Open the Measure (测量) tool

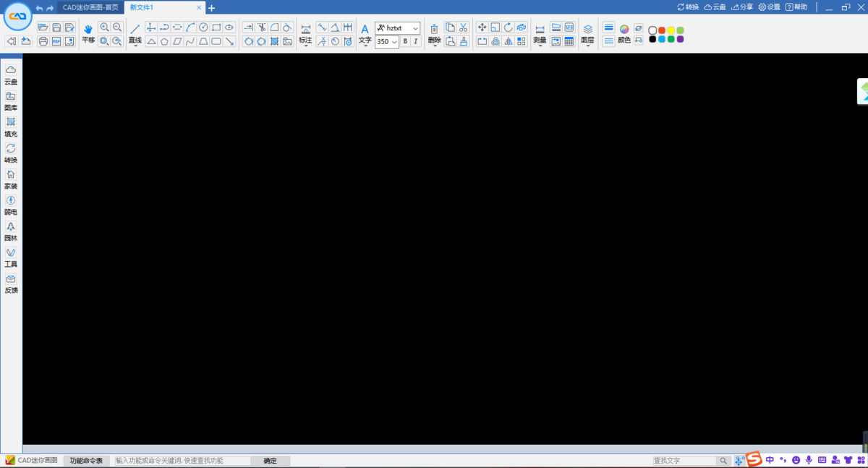(540, 34)
